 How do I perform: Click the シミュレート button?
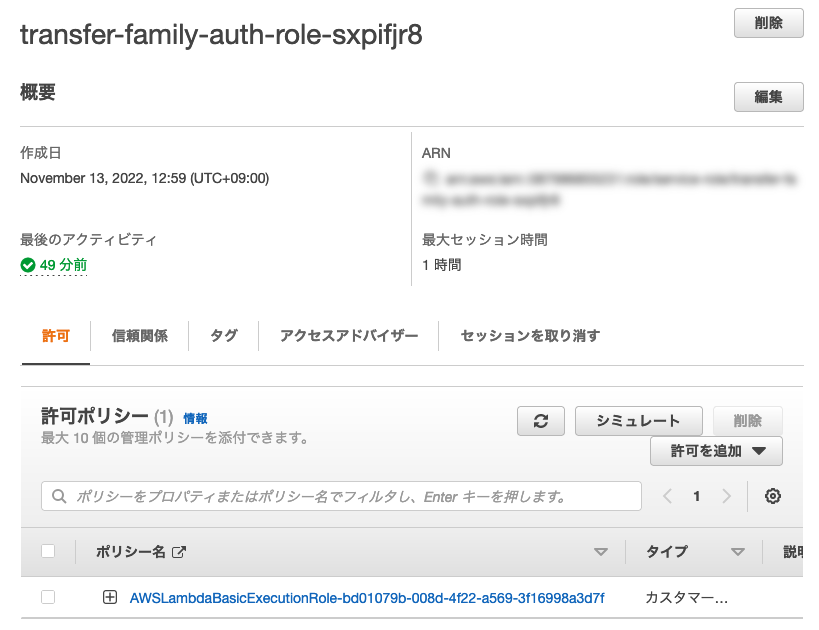point(638,421)
